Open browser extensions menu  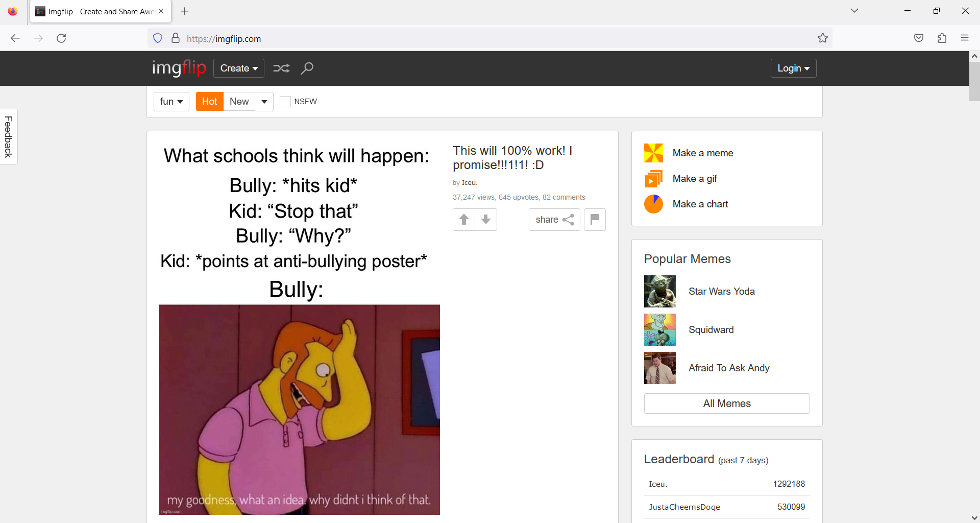(x=942, y=38)
